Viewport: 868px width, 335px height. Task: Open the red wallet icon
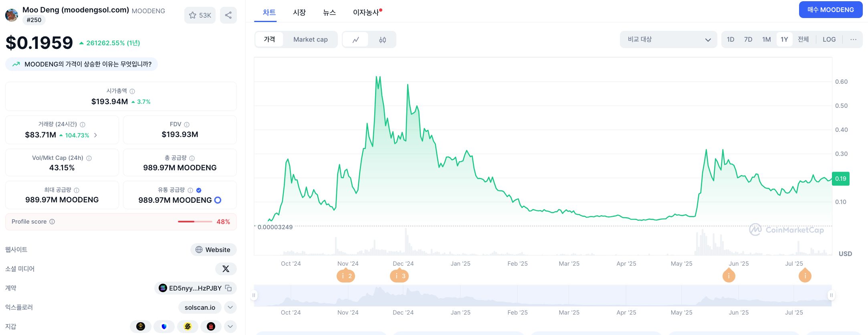click(x=211, y=327)
